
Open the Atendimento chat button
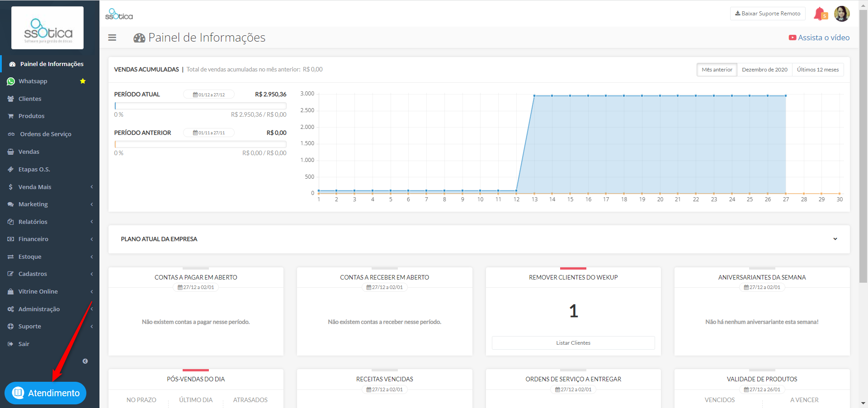click(x=45, y=393)
